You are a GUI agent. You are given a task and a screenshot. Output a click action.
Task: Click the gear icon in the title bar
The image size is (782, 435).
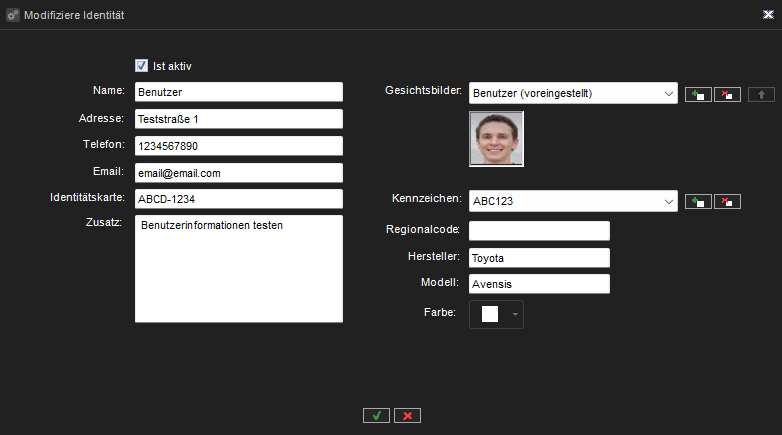(x=13, y=15)
